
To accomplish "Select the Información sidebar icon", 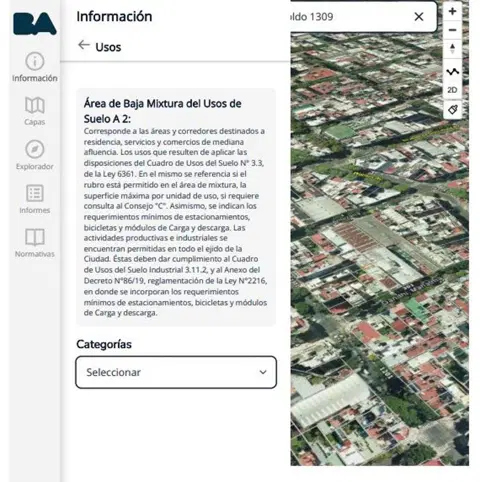I will tap(35, 67).
